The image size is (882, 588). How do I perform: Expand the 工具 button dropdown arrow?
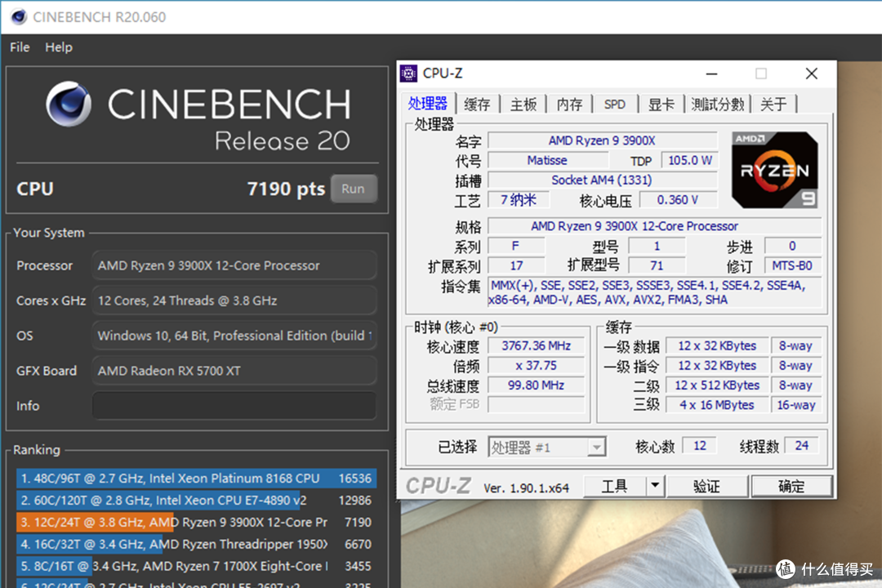click(655, 486)
